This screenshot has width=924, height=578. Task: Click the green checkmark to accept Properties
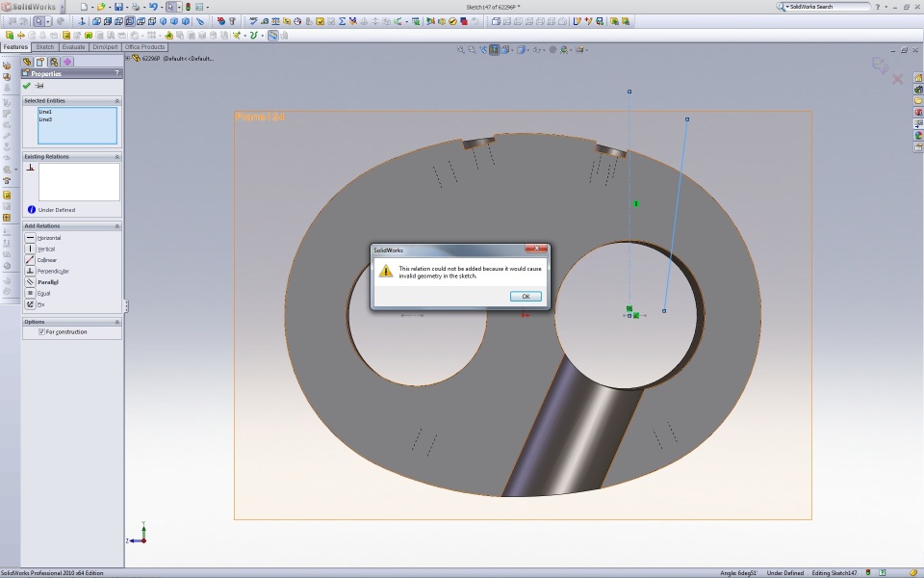point(27,86)
